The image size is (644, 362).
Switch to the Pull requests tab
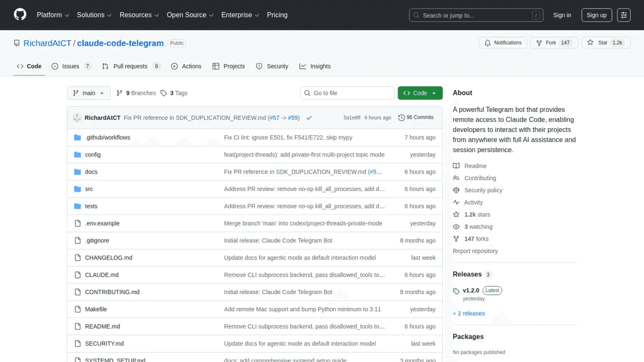point(131,66)
